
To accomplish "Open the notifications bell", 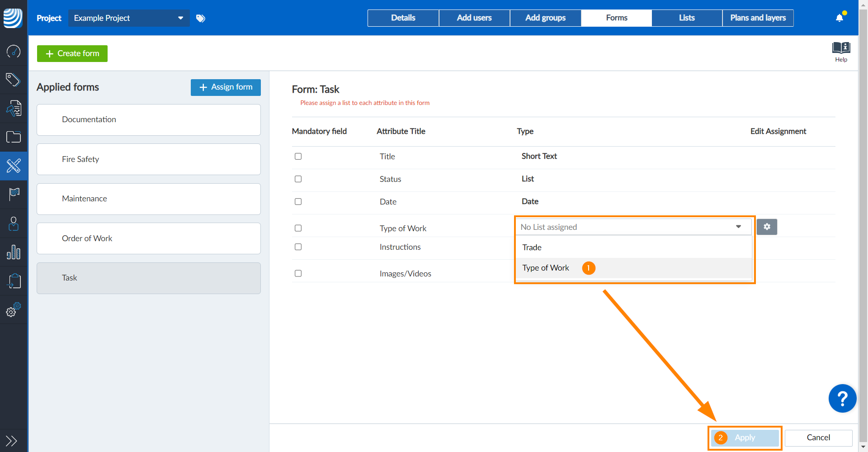I will pyautogui.click(x=840, y=18).
